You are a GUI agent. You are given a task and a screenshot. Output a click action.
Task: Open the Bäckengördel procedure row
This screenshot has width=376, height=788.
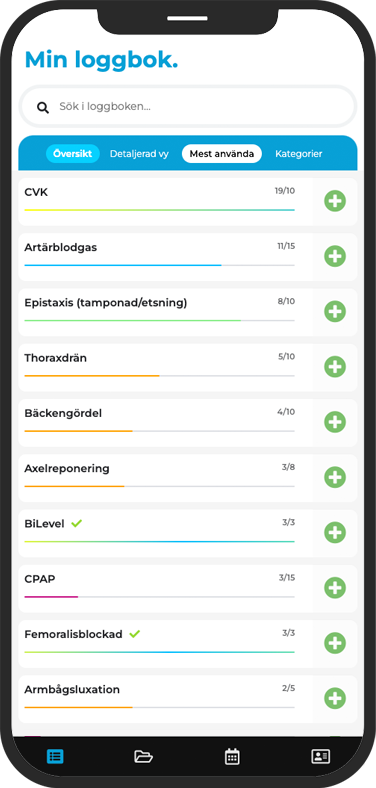click(165, 423)
